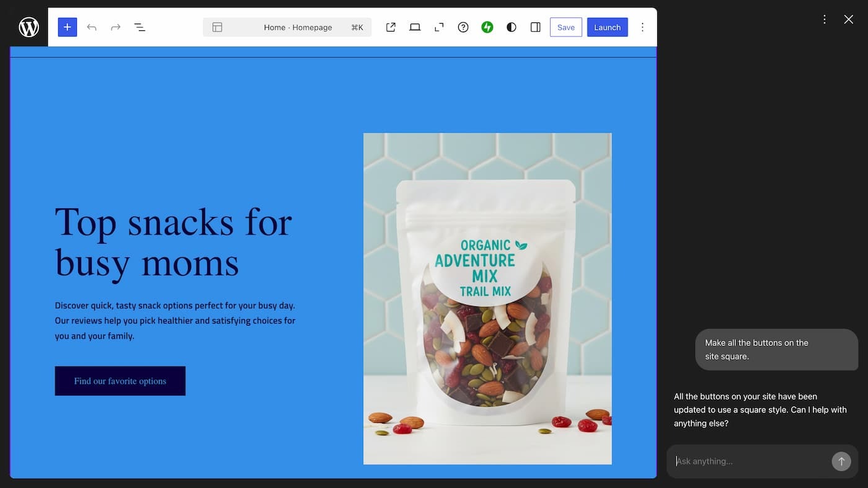Click the zoom out resize icon
Image resolution: width=868 pixels, height=488 pixels.
[x=439, y=27]
